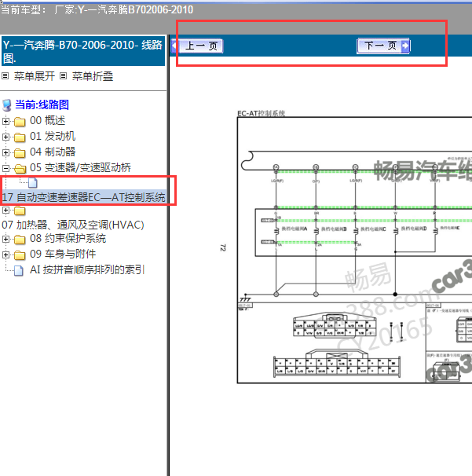
Task: Select 07 加热器、通风及空调(HVAC) item
Action: (73, 225)
